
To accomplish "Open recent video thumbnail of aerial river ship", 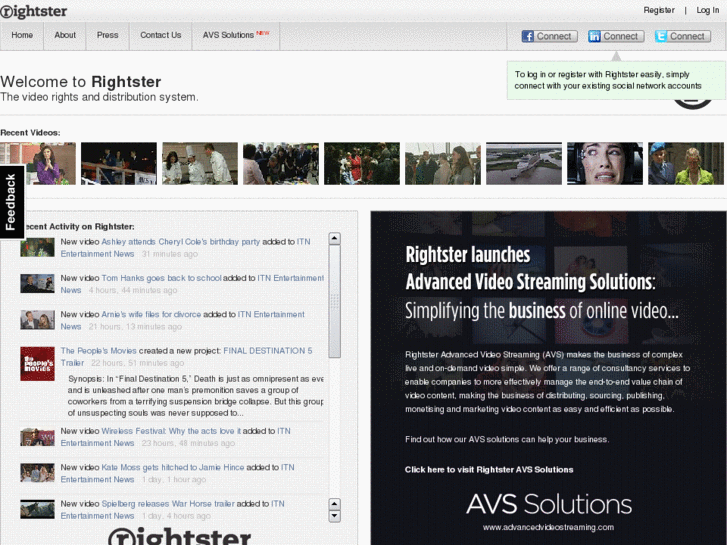I will (523, 163).
